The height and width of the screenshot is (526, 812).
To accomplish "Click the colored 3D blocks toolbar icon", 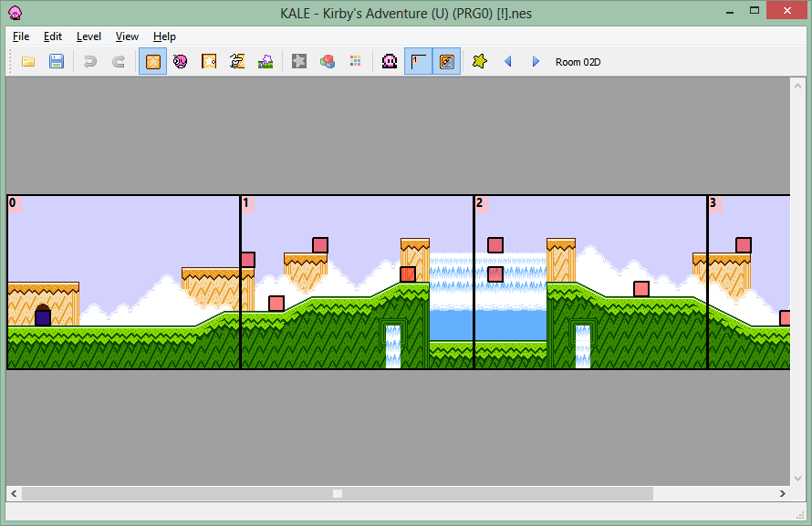I will 328,62.
